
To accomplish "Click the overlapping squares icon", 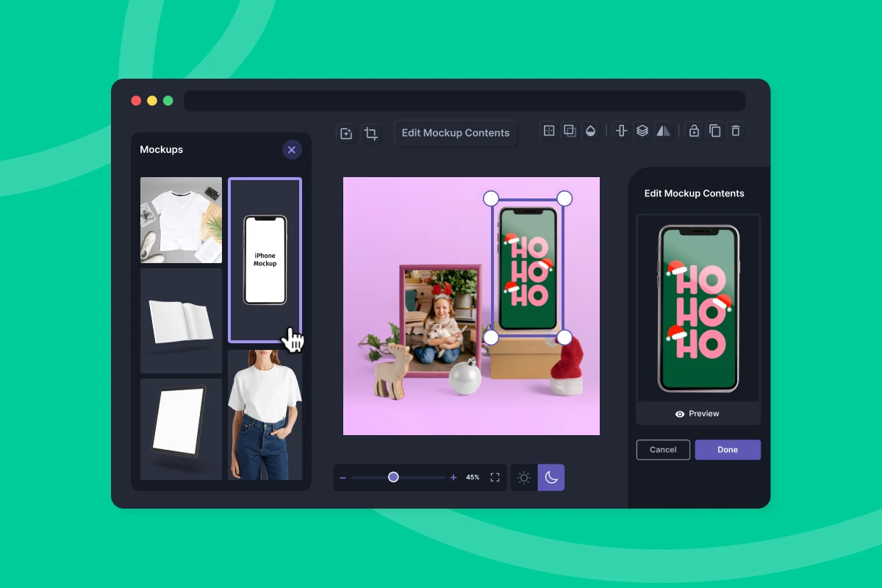I will pyautogui.click(x=570, y=131).
